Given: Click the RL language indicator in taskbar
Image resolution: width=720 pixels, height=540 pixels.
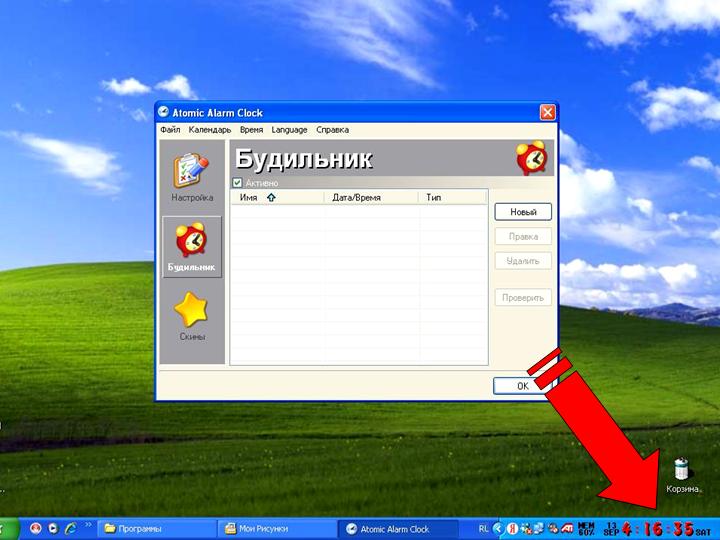Looking at the screenshot, I should pos(483,529).
